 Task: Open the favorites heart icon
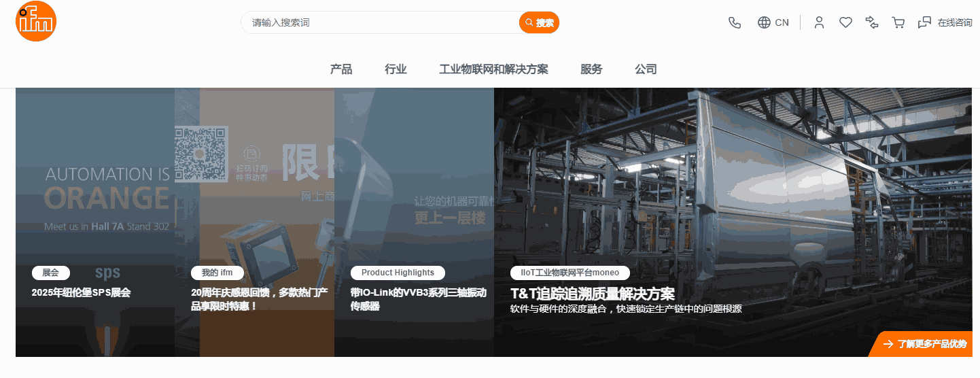(x=845, y=22)
